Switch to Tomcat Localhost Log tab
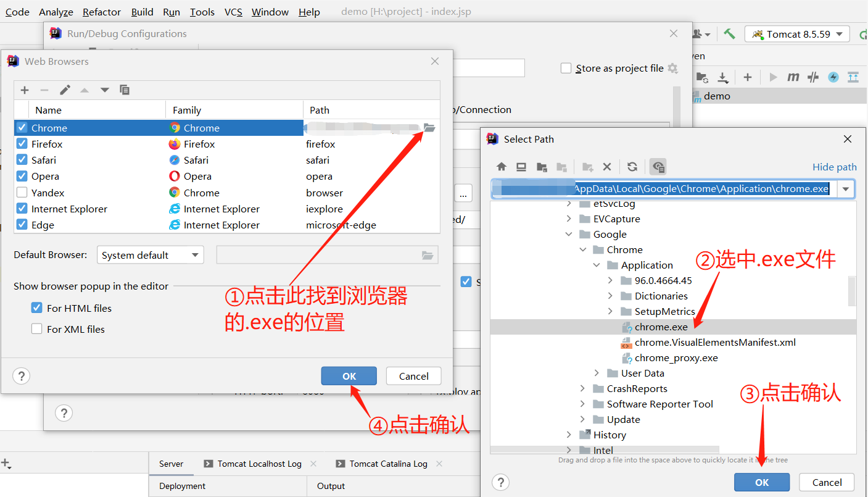The height and width of the screenshot is (497, 868). click(x=259, y=464)
